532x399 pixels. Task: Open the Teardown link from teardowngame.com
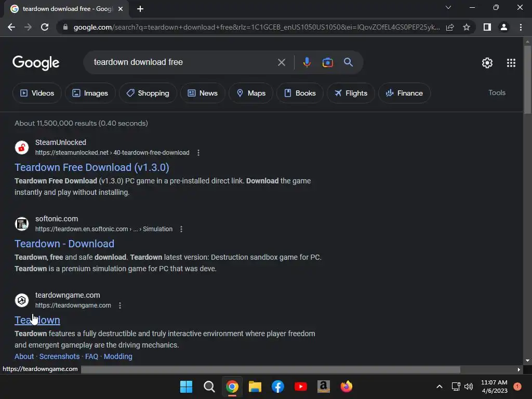pyautogui.click(x=37, y=320)
